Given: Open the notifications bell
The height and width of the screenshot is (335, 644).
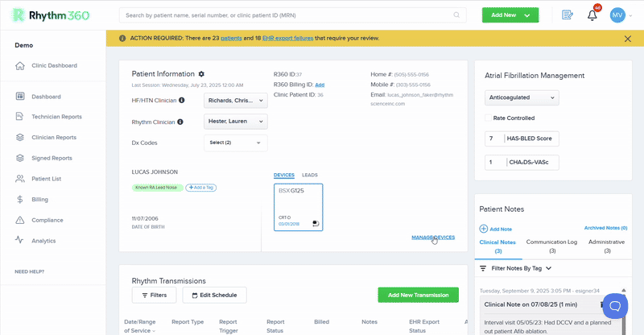Looking at the screenshot, I should (592, 15).
